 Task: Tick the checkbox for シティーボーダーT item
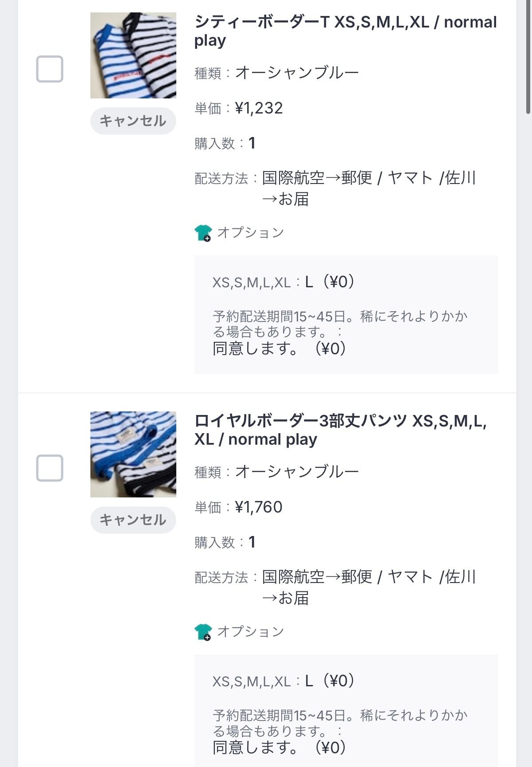50,69
